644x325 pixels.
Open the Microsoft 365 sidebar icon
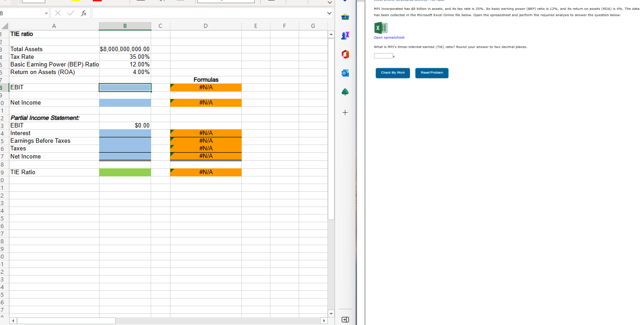pos(345,55)
